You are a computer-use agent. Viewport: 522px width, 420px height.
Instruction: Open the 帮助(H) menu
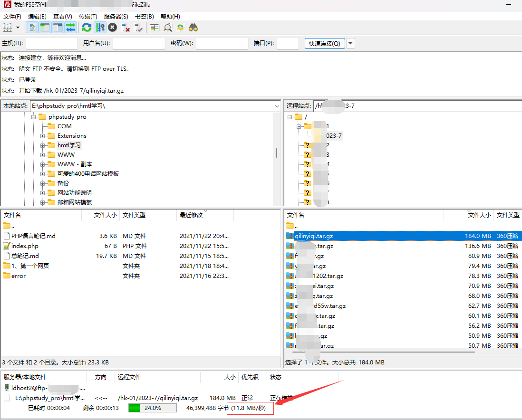pyautogui.click(x=171, y=16)
